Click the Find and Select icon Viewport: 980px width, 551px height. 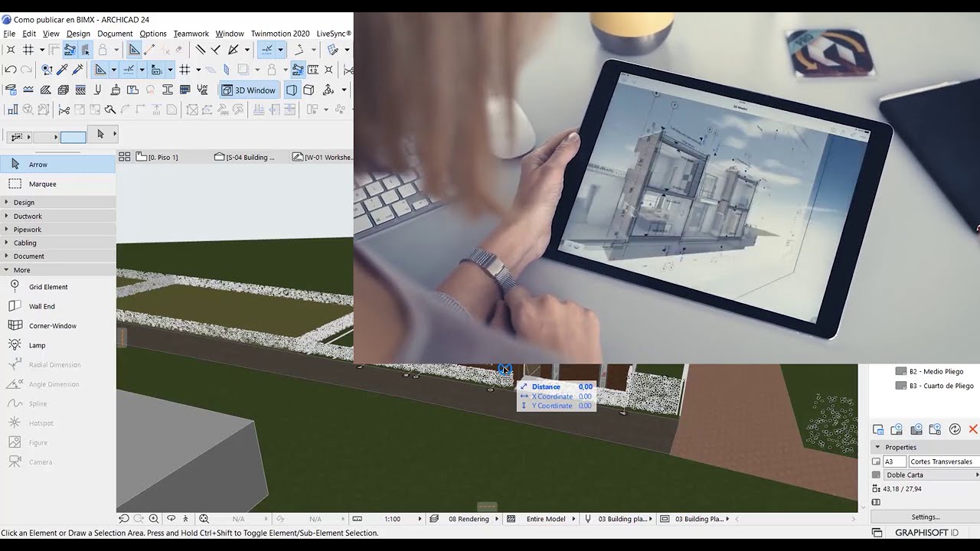click(x=47, y=70)
